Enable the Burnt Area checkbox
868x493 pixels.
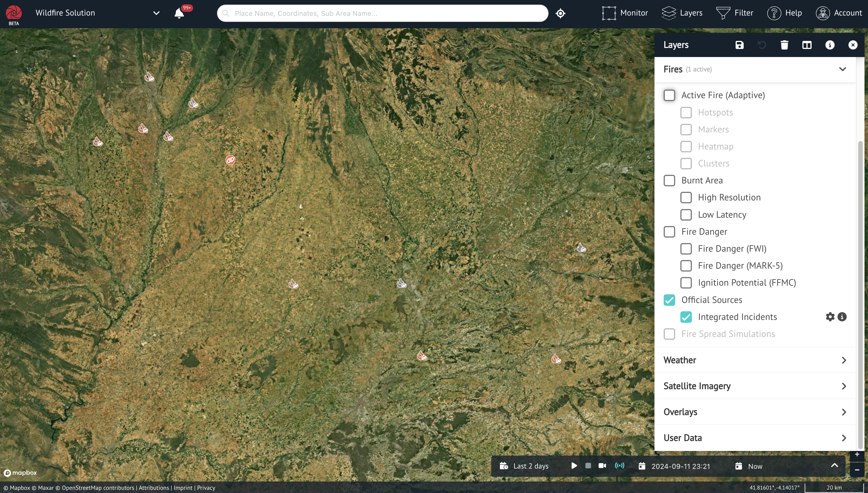pyautogui.click(x=669, y=181)
